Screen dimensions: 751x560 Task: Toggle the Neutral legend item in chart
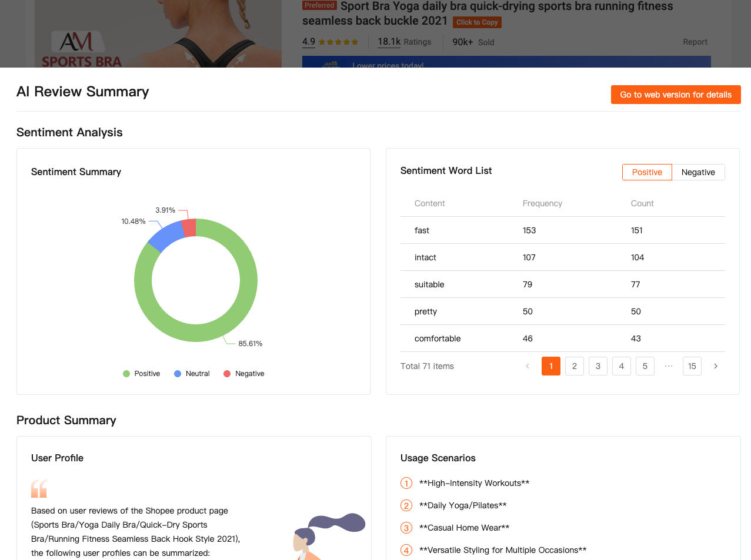pos(192,374)
